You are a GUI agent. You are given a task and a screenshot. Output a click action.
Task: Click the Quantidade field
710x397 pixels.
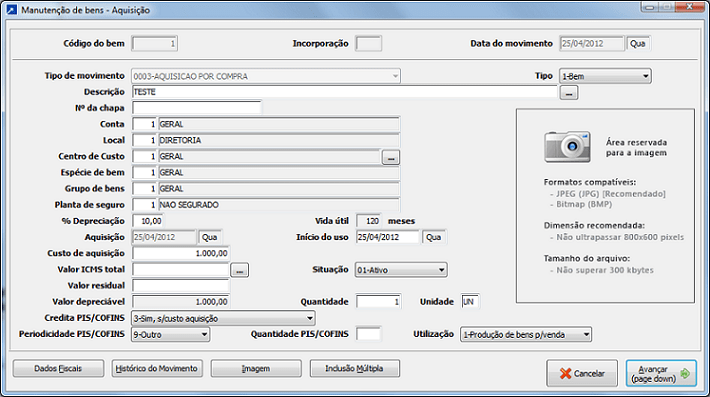coord(379,301)
